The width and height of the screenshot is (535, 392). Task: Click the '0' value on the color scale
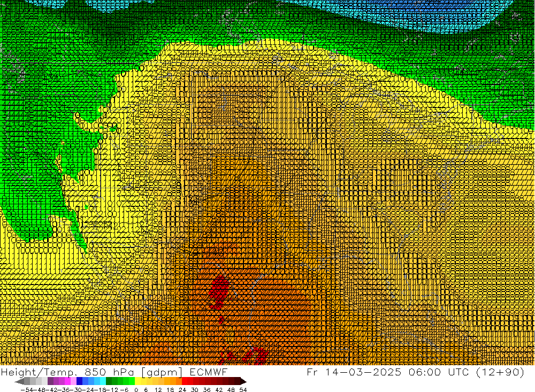136,390
